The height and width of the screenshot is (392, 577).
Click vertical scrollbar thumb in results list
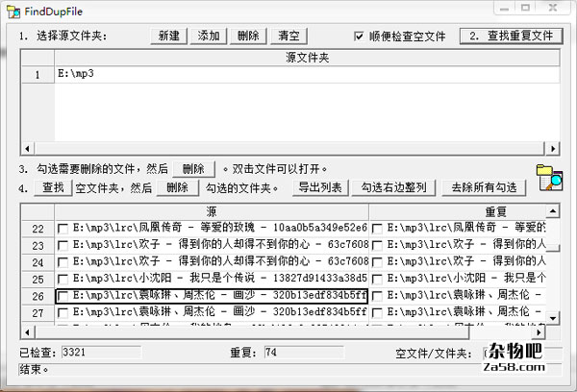553,248
